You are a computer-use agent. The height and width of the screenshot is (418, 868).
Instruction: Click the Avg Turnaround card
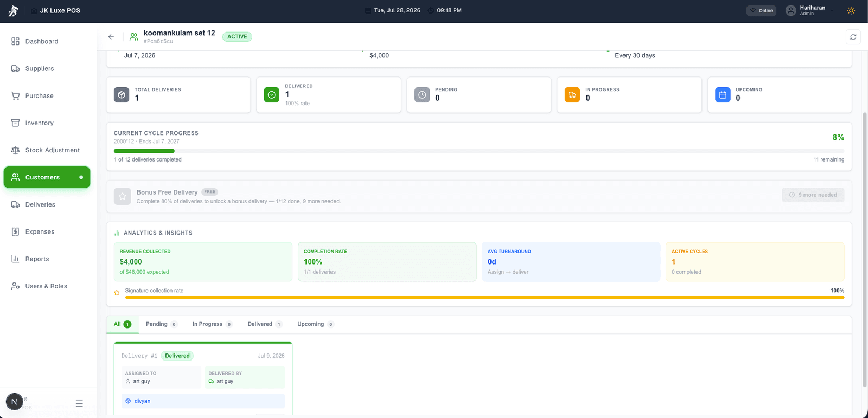[x=571, y=262]
